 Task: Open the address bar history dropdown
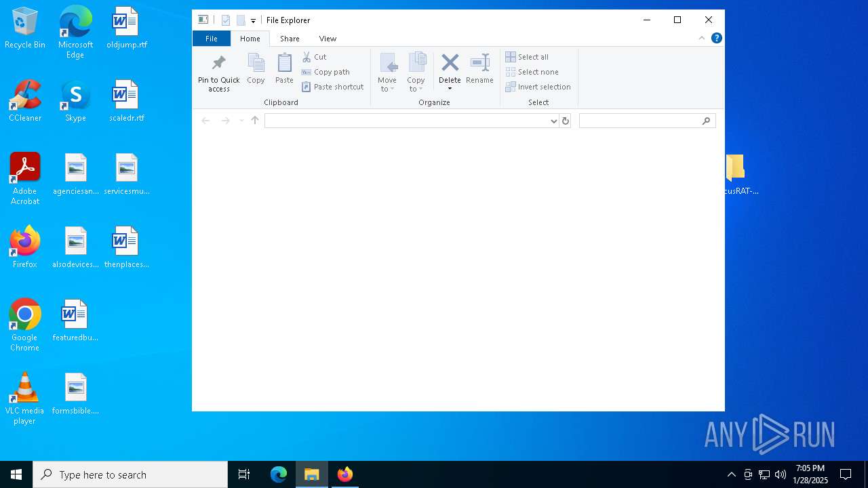pos(554,121)
